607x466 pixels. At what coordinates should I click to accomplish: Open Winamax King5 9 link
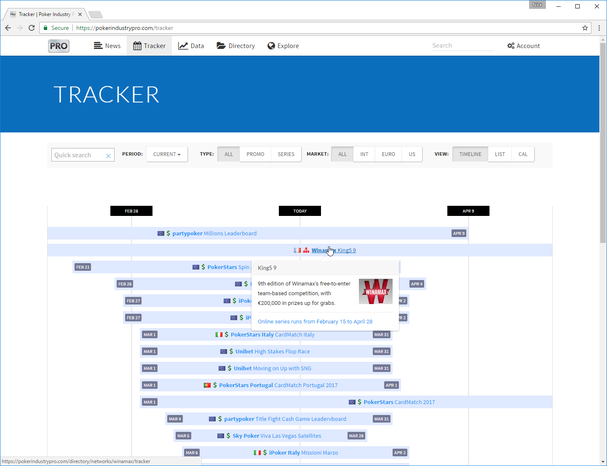click(x=334, y=250)
